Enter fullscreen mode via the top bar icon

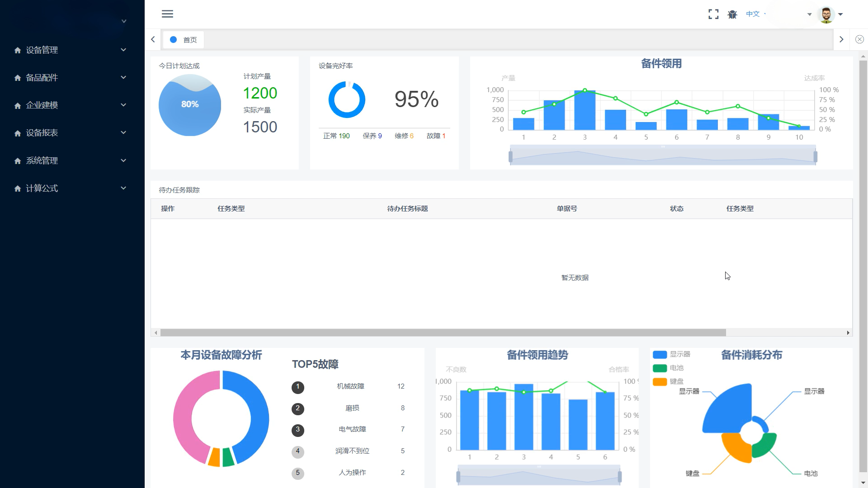[x=713, y=14]
